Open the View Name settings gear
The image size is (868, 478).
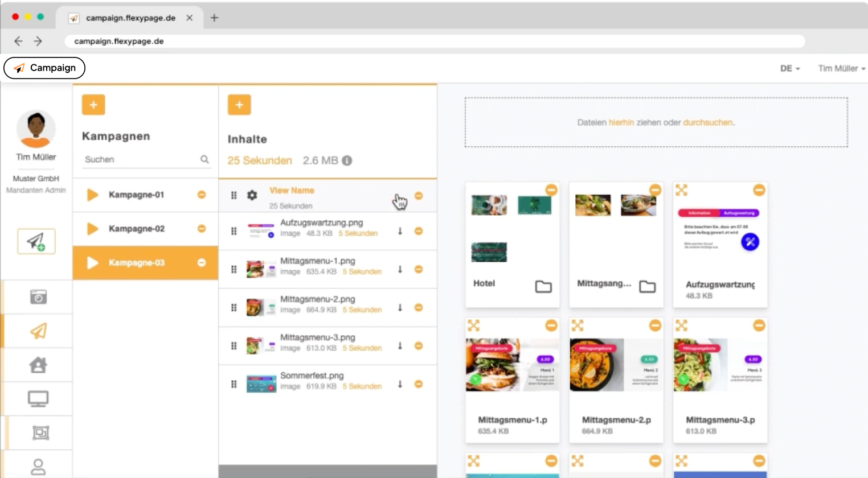click(252, 195)
